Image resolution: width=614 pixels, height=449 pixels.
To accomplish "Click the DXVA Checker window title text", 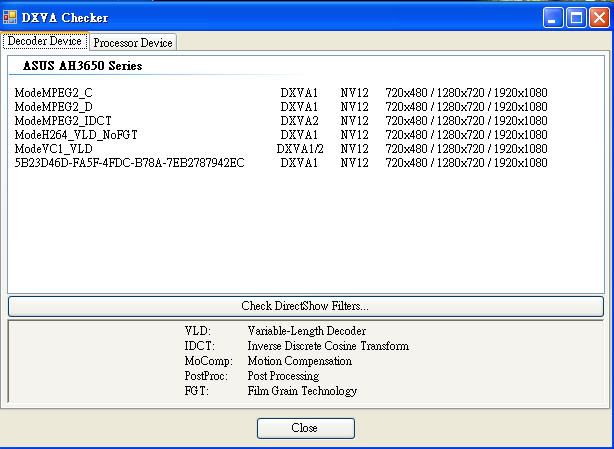I will 65,18.
